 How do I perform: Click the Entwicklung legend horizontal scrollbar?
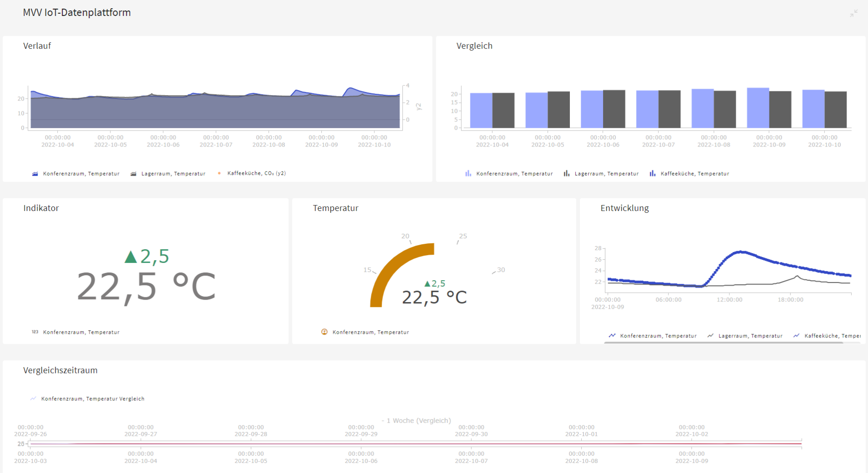coord(723,342)
